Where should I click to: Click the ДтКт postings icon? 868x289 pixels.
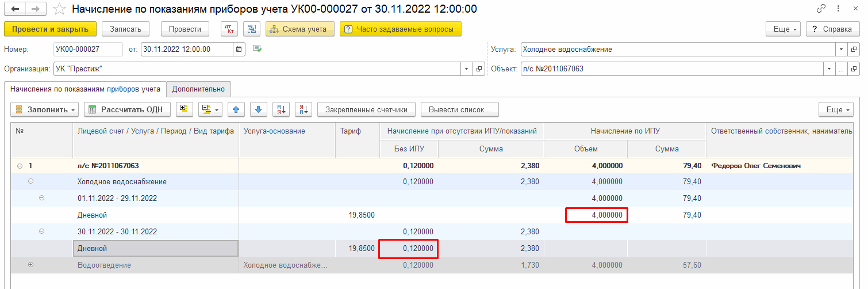229,29
